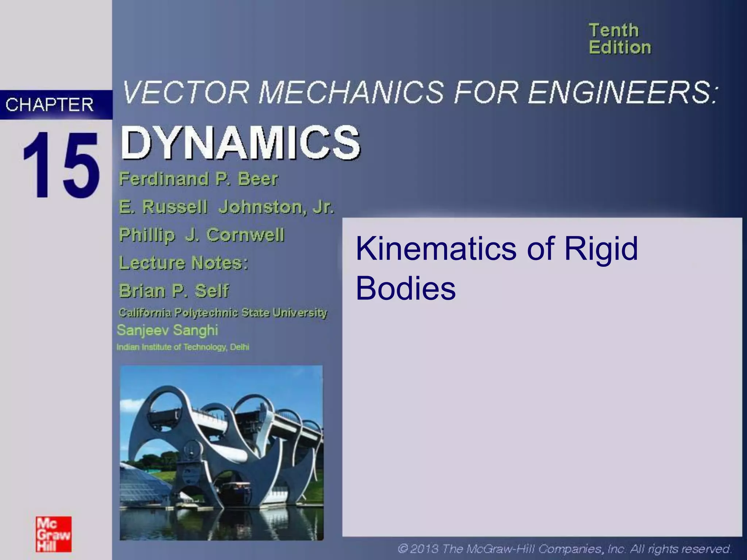Click California Polytechnic State University text
747x560 pixels.
223,313
